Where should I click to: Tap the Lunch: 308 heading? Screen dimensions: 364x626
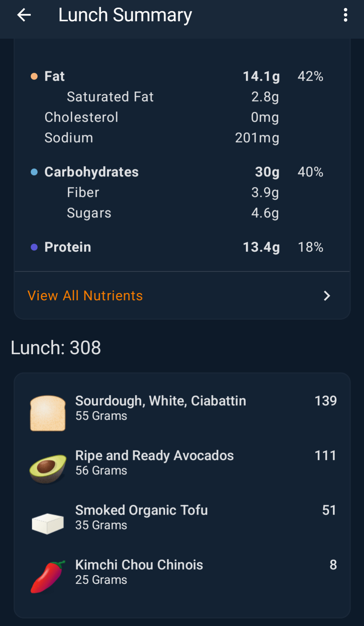tap(56, 348)
